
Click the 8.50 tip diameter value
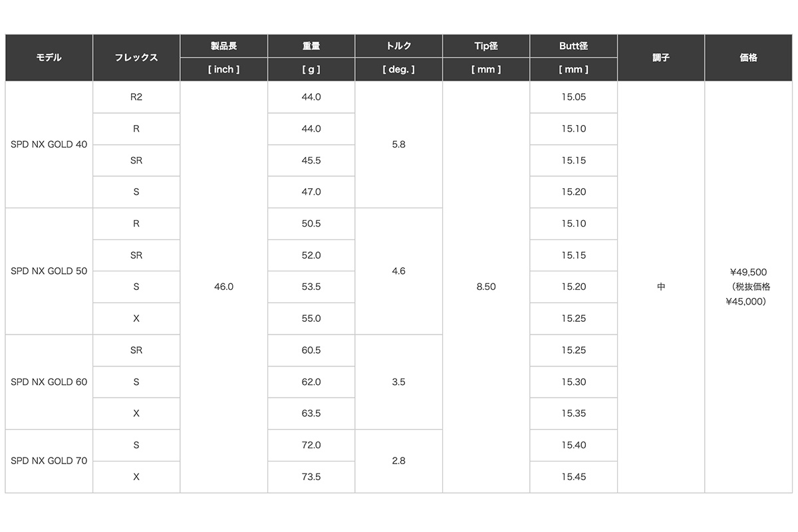click(486, 287)
